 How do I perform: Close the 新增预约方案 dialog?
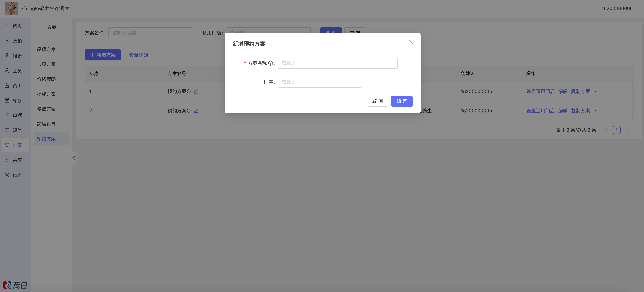point(411,42)
